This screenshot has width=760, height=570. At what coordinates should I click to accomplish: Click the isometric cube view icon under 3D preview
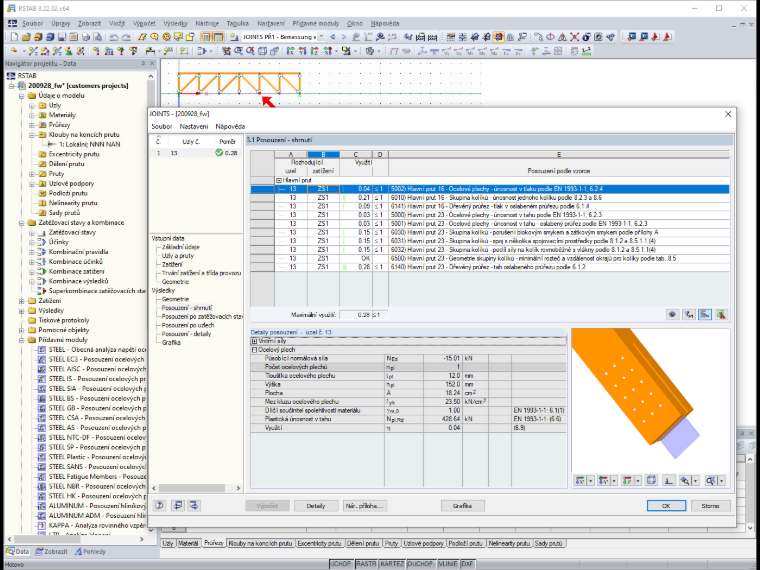click(x=651, y=480)
